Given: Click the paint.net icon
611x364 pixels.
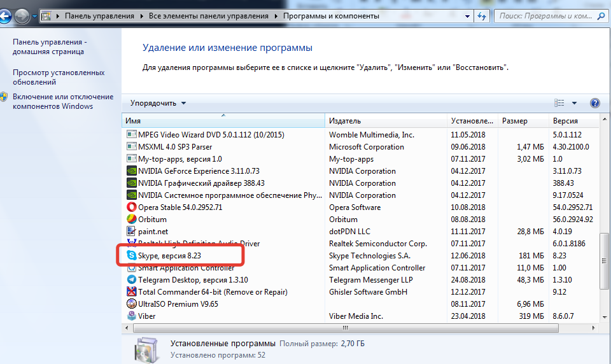Looking at the screenshot, I should click(132, 232).
